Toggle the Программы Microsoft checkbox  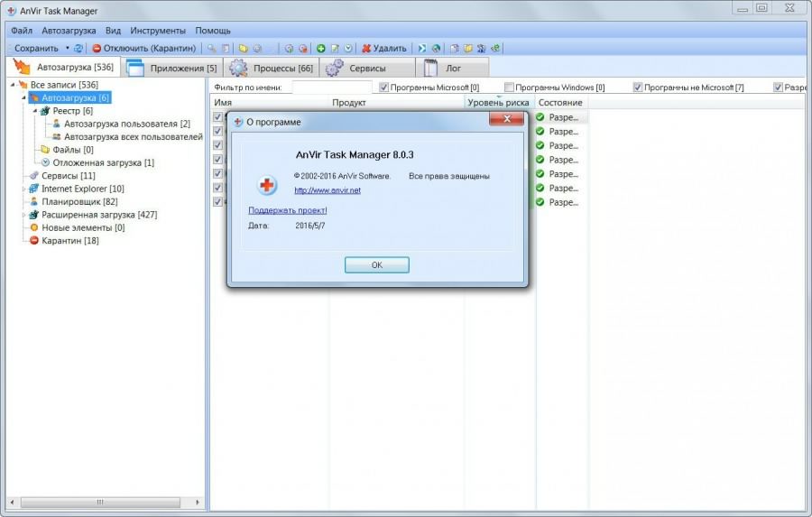pyautogui.click(x=383, y=88)
